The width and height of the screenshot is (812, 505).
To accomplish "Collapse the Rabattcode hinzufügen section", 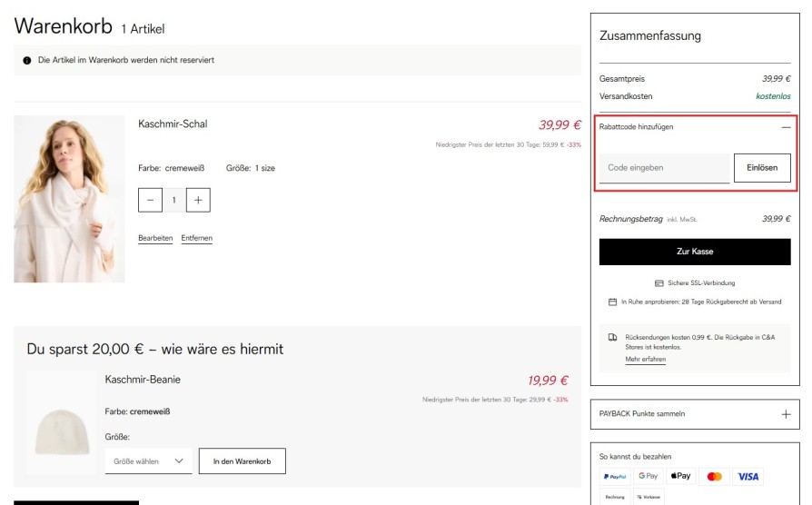I will tap(786, 127).
